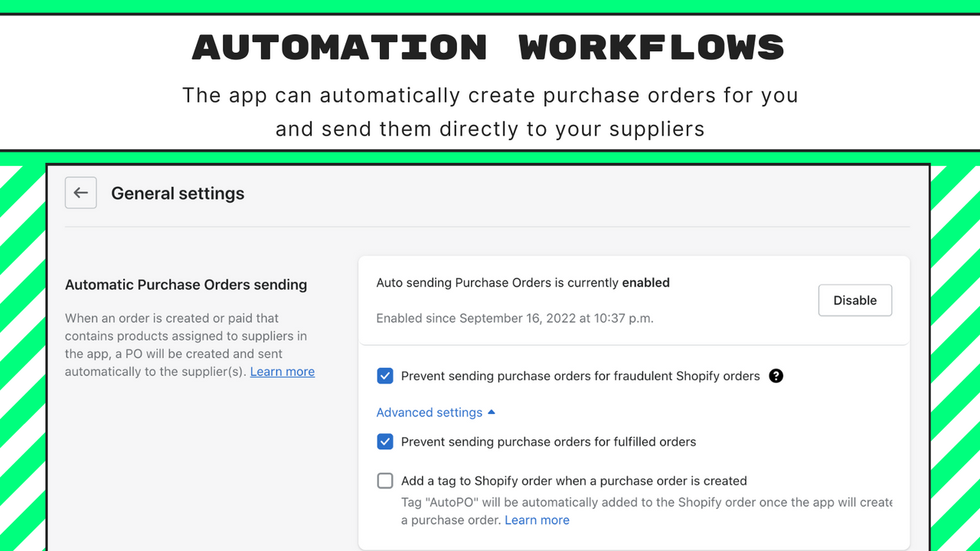Select the General settings heading

point(178,193)
